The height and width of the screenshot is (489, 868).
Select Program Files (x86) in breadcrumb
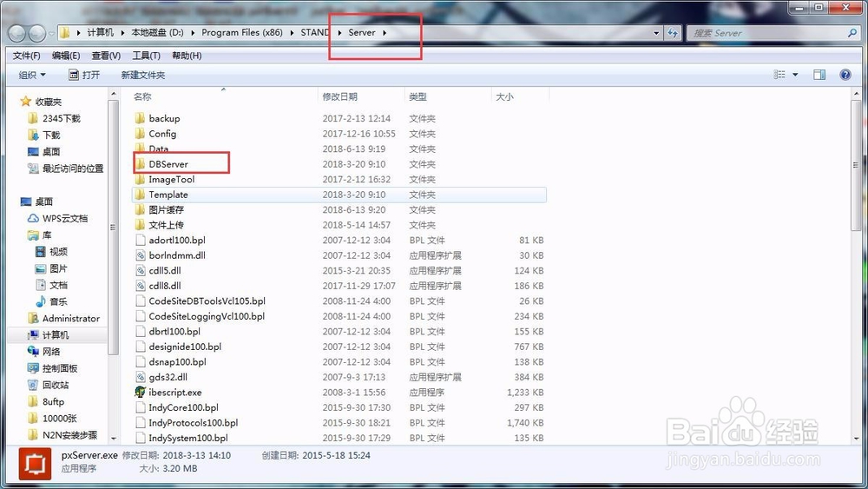coord(242,33)
